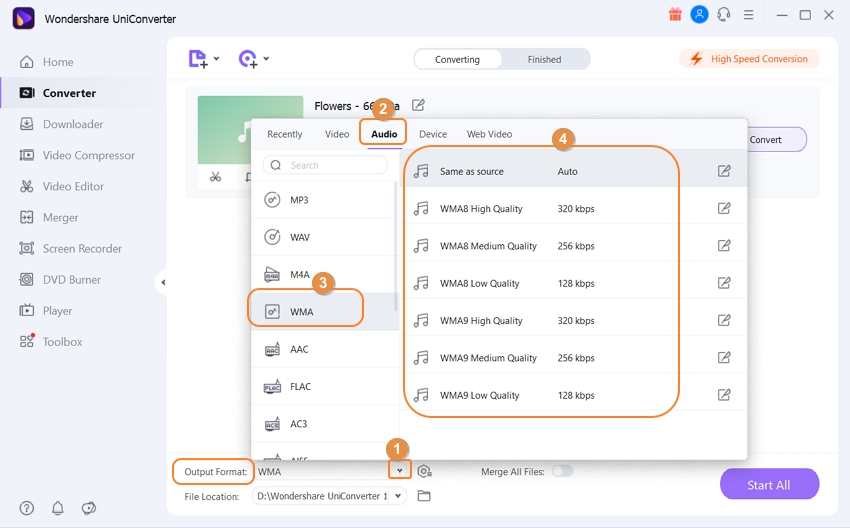Edit WMA9 Low Quality preset
The width and height of the screenshot is (850, 528).
[x=724, y=395]
